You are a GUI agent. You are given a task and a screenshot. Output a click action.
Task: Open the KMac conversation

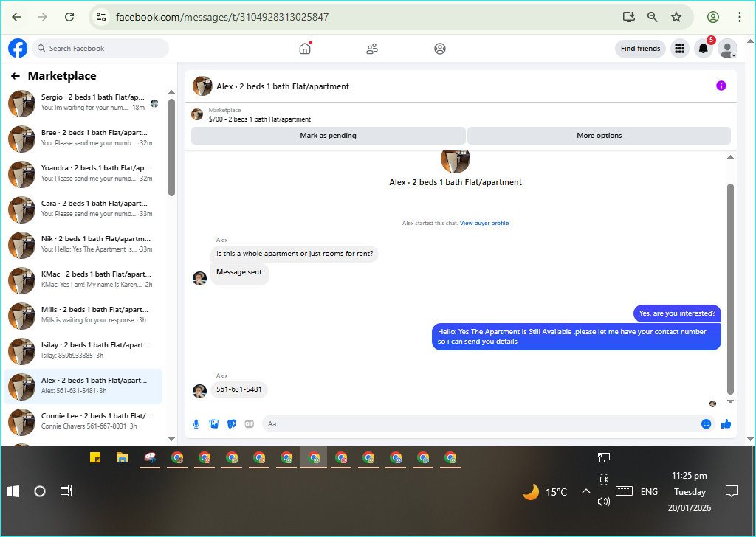tap(83, 280)
